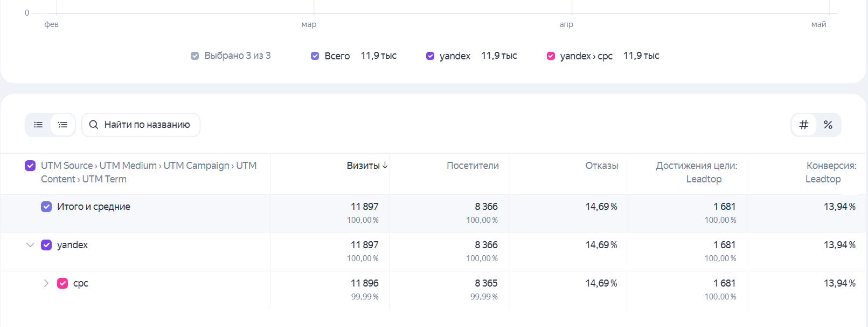Click sort arrow next to Визиты
Viewport: 868px width, 327px height.
pyautogui.click(x=385, y=166)
